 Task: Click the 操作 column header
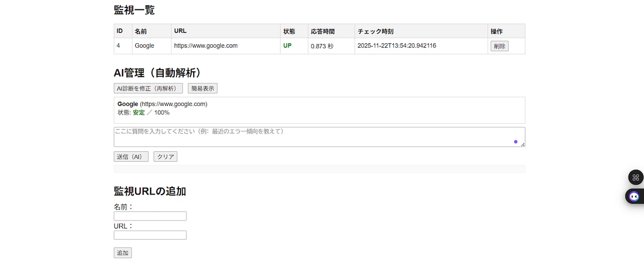[506, 31]
